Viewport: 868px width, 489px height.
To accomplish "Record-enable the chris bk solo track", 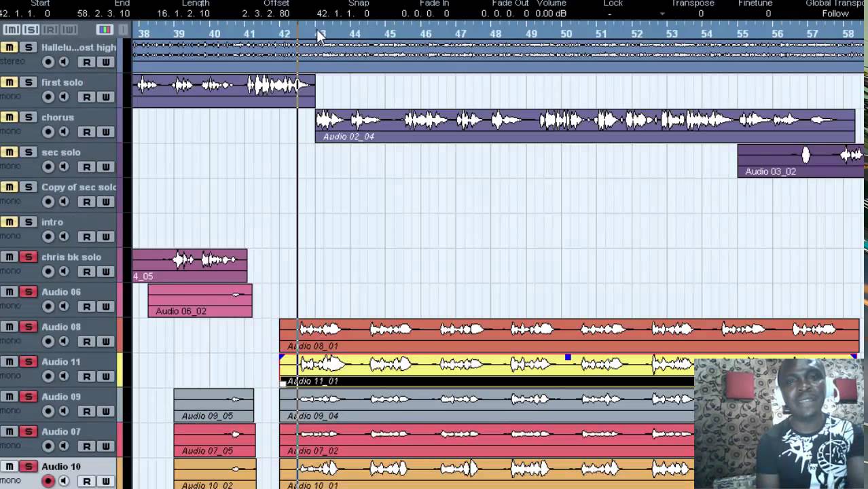I will [x=48, y=272].
